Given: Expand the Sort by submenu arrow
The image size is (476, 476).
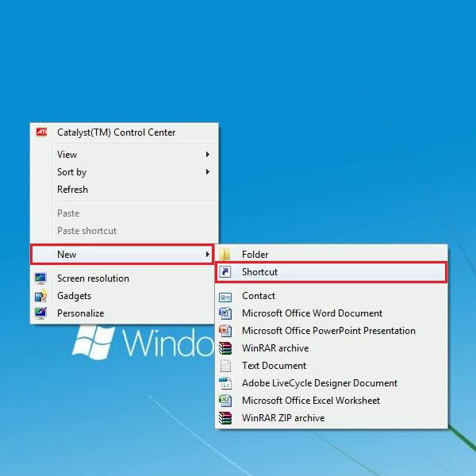Looking at the screenshot, I should [x=208, y=172].
